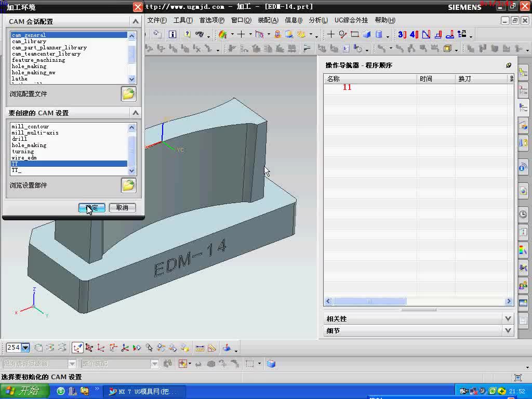Click the system clock in the tray

click(x=517, y=392)
